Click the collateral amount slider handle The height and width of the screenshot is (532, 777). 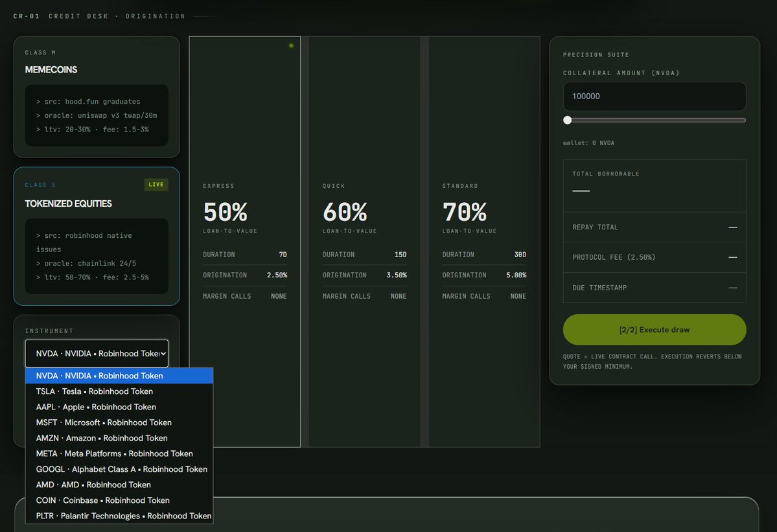pos(568,120)
